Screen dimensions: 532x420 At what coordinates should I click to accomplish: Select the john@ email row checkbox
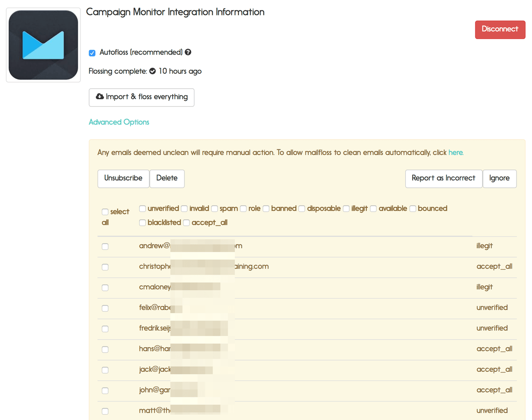coord(105,390)
